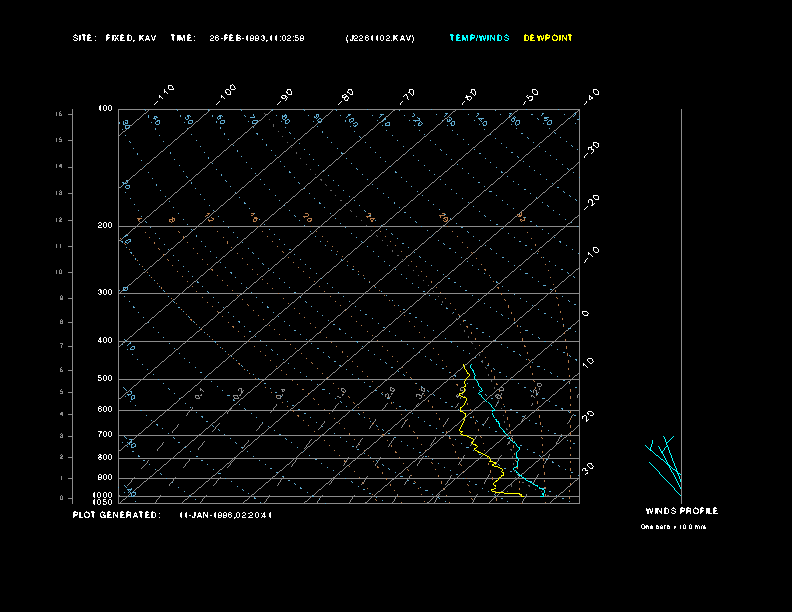Click the -10 temperature label on right edge
This screenshot has width=792, height=612.
(591, 255)
